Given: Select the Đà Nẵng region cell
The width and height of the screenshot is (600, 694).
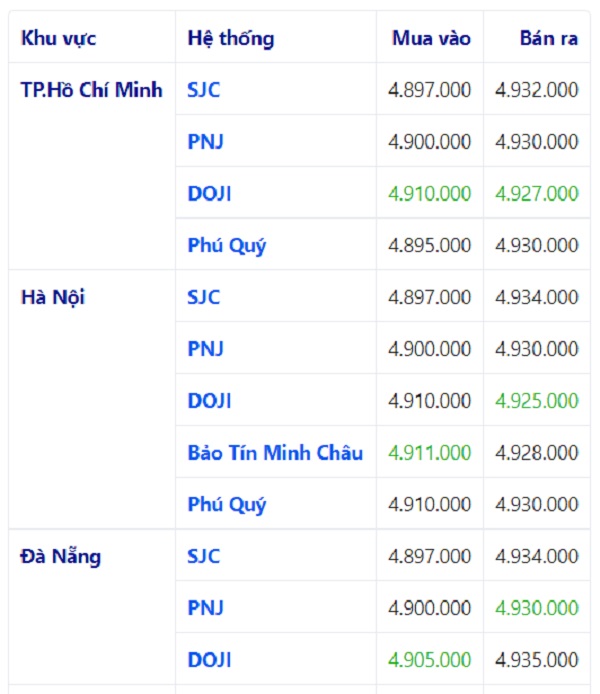Looking at the screenshot, I should click(61, 557).
